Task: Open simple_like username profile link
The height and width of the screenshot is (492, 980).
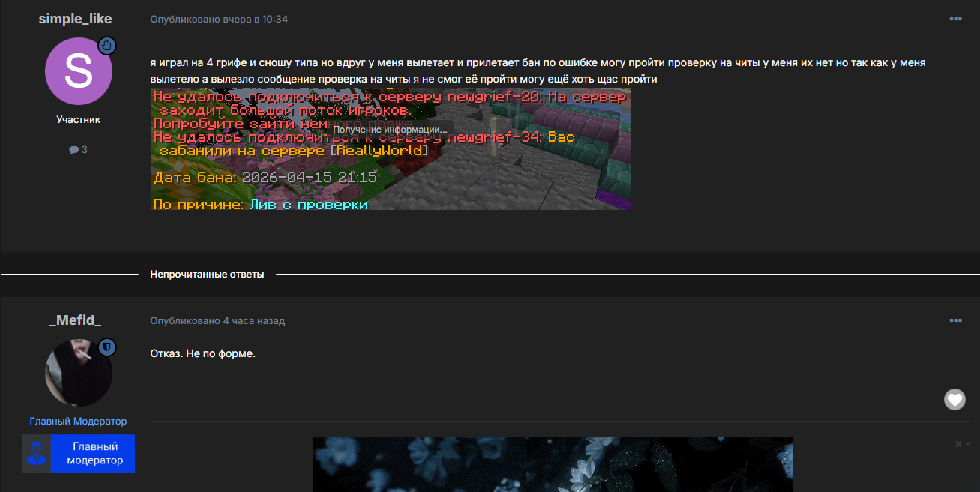Action: pyautogui.click(x=75, y=19)
